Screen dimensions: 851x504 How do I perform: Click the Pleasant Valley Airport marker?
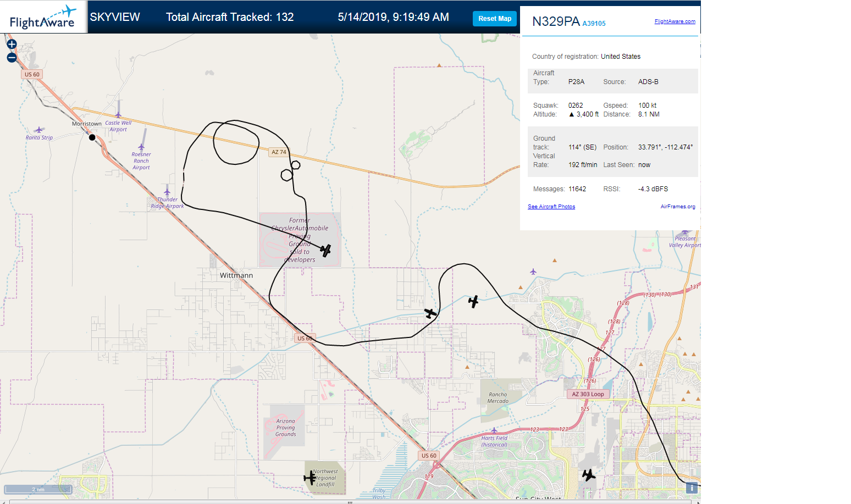point(684,233)
